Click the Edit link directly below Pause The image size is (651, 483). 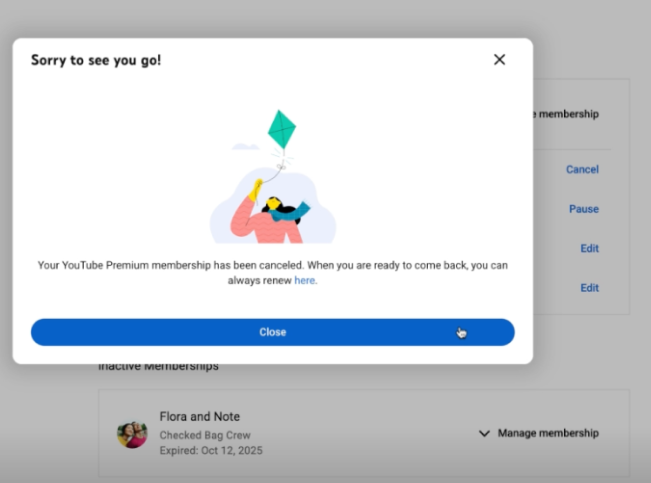click(x=589, y=248)
